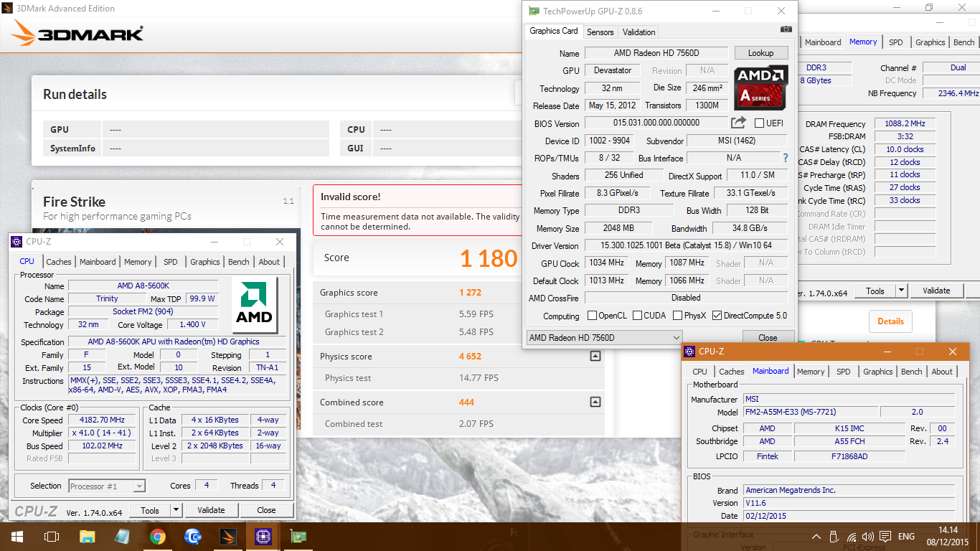Click the Tools button in CPU-Z CPU window
The image size is (980, 551).
[x=150, y=510]
